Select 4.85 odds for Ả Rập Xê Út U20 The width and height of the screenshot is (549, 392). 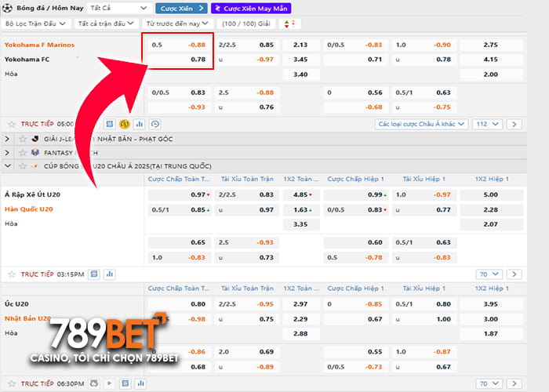pos(301,194)
